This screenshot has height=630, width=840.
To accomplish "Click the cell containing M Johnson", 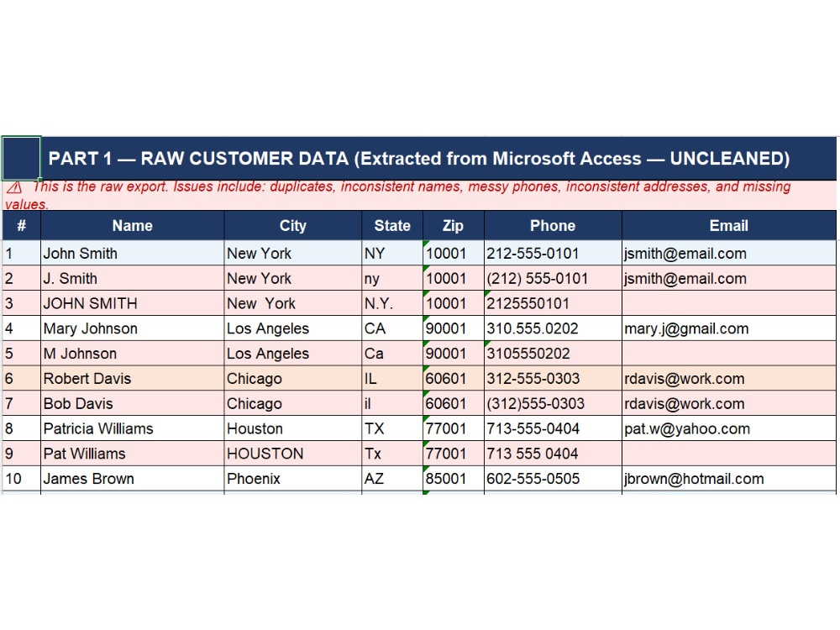I will coord(133,353).
